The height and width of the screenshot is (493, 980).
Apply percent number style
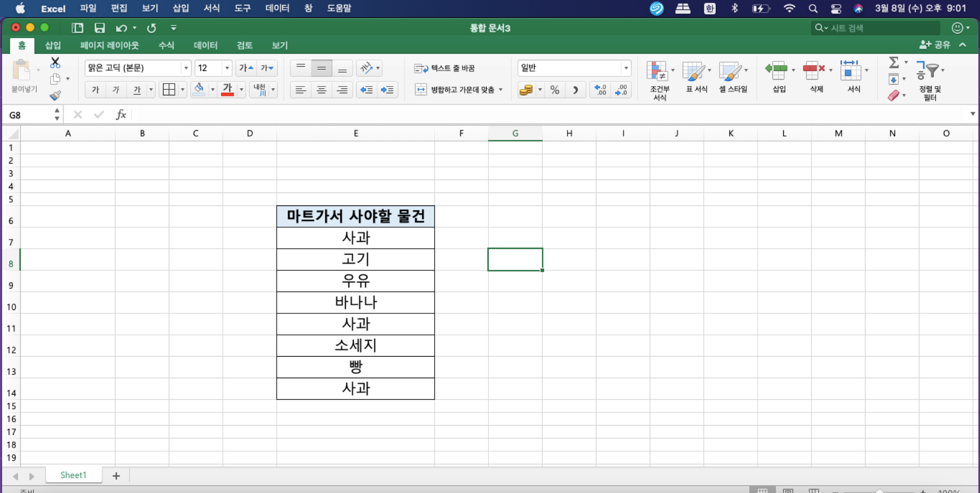point(554,90)
